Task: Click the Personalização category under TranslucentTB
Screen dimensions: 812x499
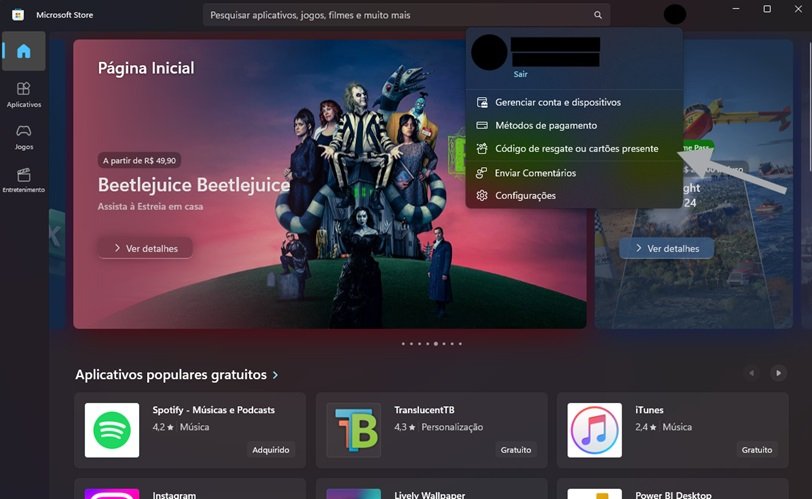Action: coord(452,427)
